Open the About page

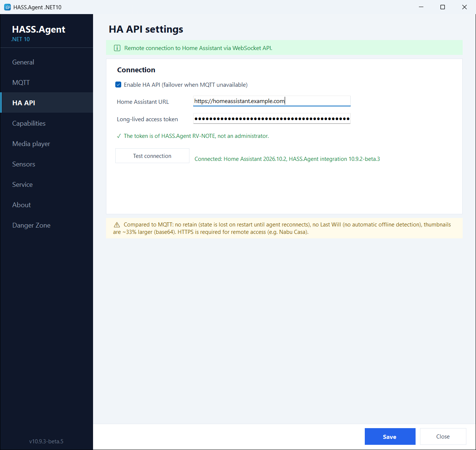click(47, 205)
